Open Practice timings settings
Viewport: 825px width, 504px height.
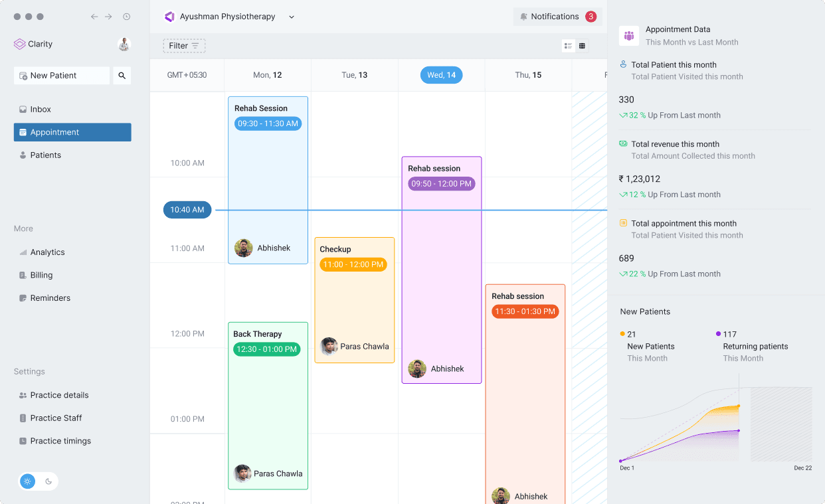60,441
